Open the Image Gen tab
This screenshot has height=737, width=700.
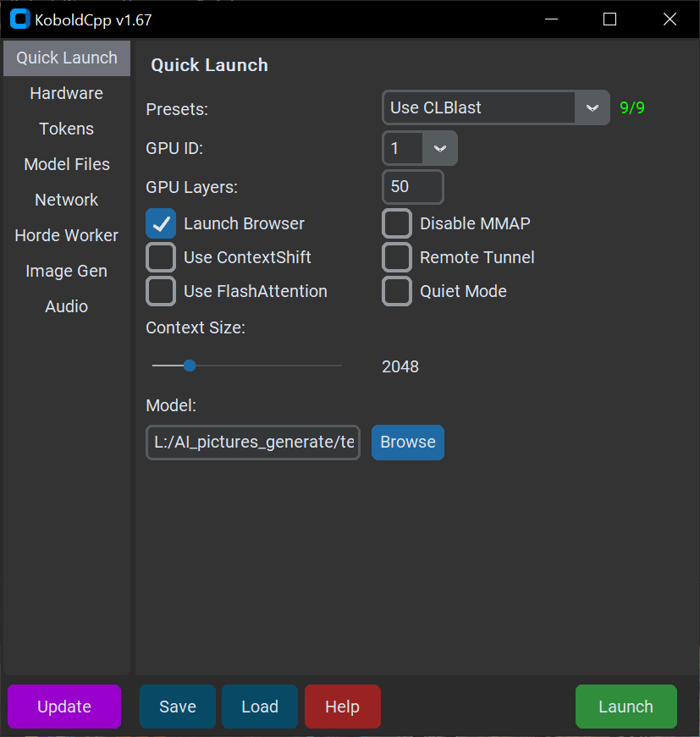67,272
